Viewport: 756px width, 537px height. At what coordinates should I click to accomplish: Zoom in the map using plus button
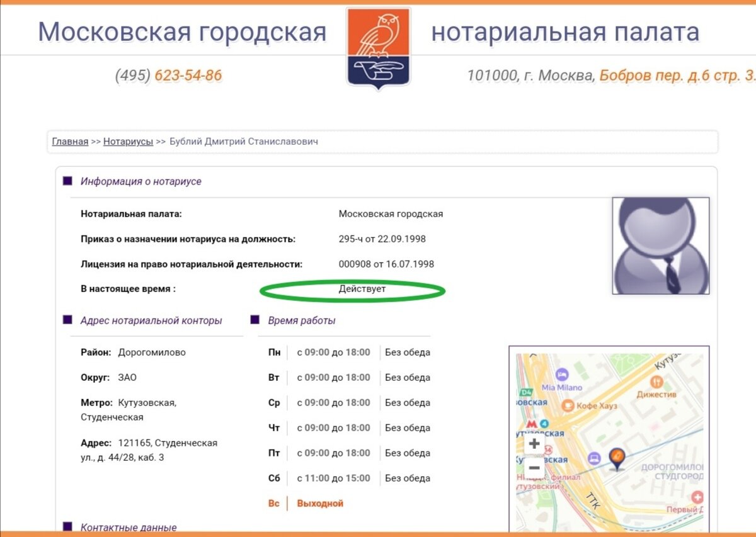[534, 444]
